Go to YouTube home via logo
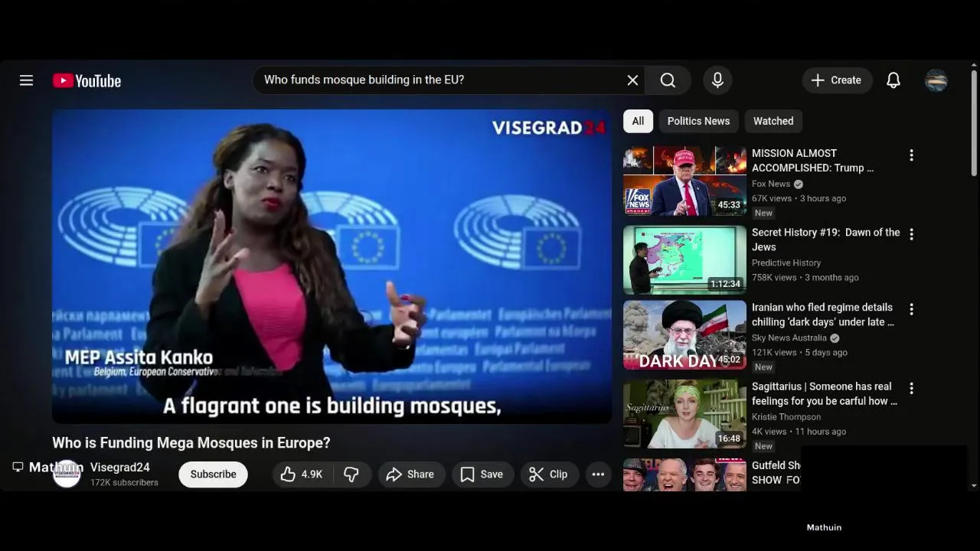 point(87,80)
